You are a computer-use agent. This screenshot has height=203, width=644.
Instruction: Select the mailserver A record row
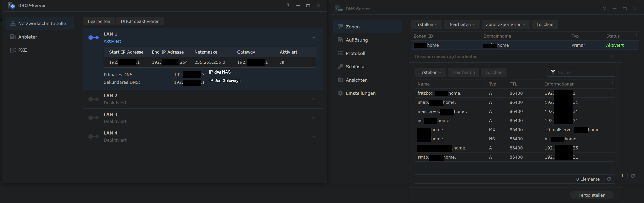515,111
